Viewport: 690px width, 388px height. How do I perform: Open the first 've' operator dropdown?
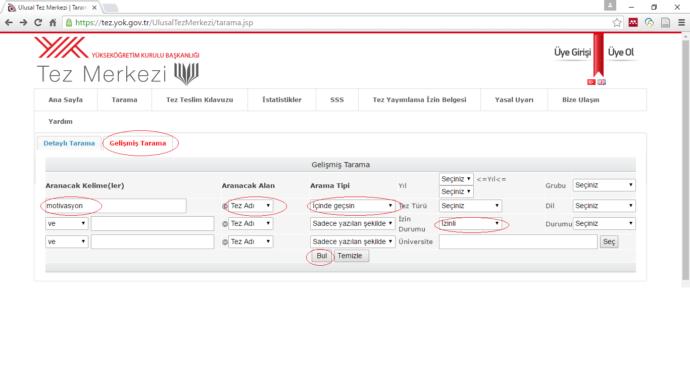67,223
